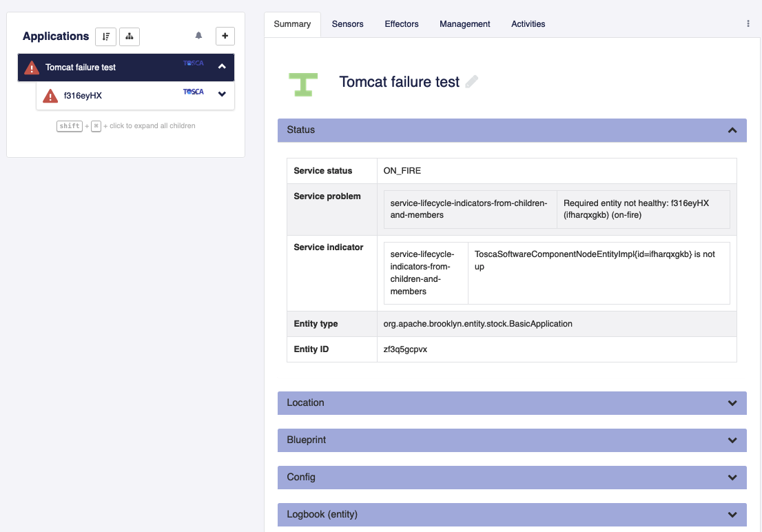762x532 pixels.
Task: Expand the Logbook (entity) section
Action: [x=732, y=515]
